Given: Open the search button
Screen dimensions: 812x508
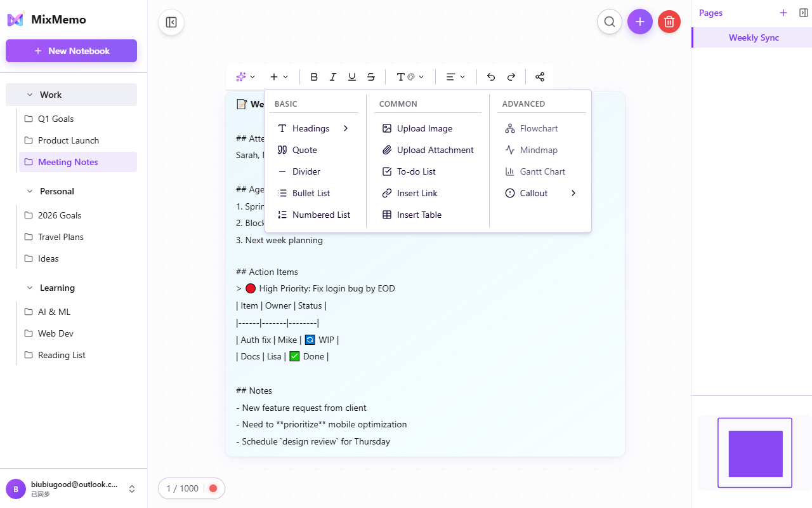Looking at the screenshot, I should 610,22.
